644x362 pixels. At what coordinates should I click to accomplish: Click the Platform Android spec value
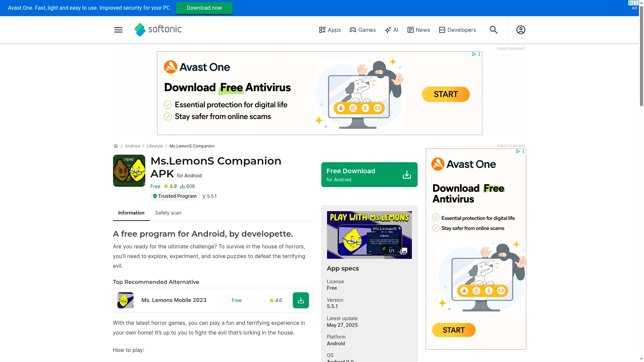336,344
